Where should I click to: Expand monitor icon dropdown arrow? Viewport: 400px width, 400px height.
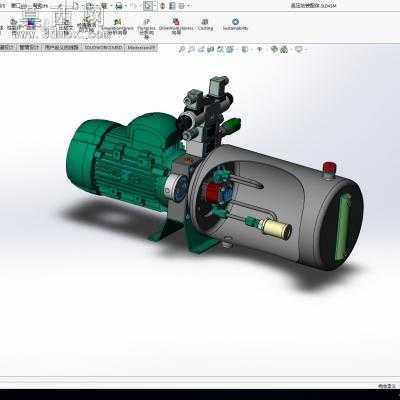[x=306, y=50]
